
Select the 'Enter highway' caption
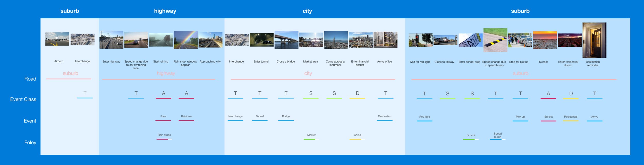(x=111, y=62)
